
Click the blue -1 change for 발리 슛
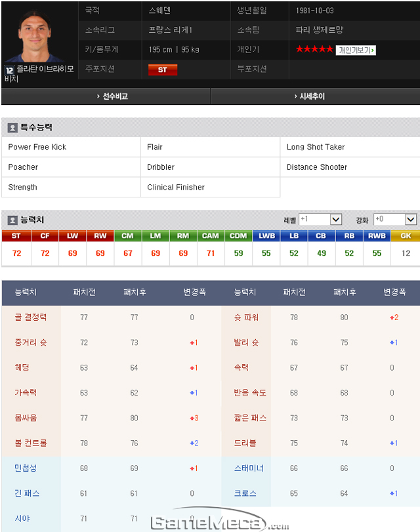394,342
